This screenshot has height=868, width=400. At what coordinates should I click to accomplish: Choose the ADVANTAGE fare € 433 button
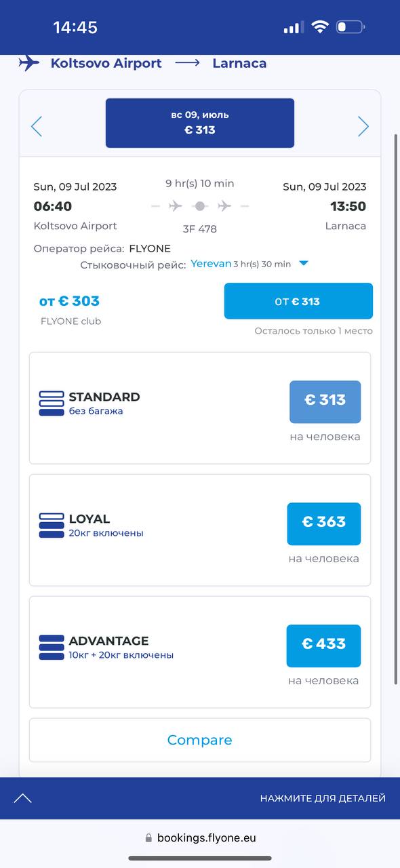coord(324,646)
